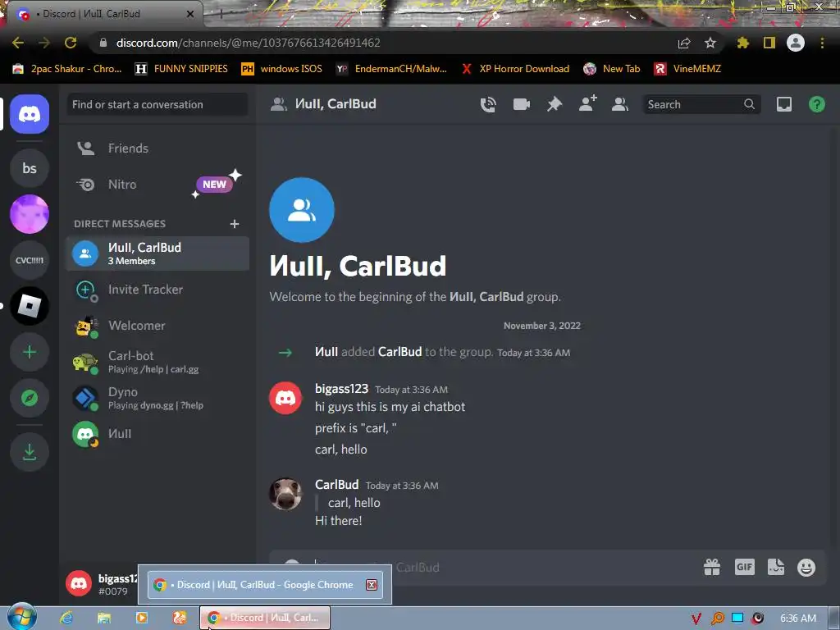Click the large group DM icon
The image size is (840, 630).
pos(302,210)
